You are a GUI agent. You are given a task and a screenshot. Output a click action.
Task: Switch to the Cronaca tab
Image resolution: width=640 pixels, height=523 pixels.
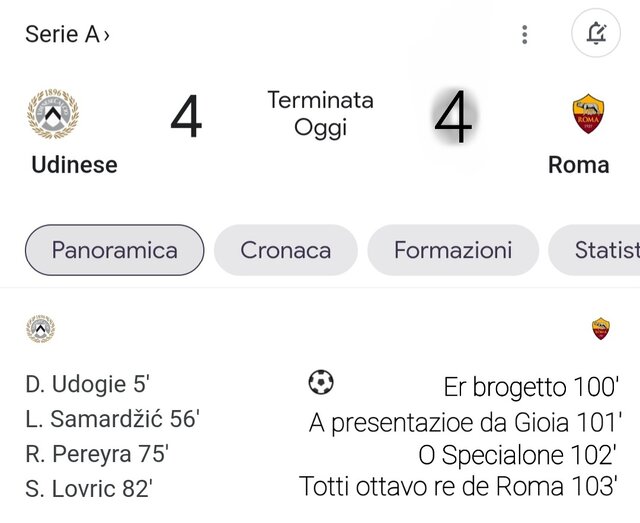pos(286,250)
